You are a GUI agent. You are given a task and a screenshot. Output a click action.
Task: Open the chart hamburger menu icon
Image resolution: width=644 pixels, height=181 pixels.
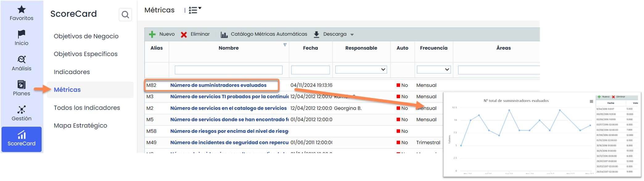tap(591, 101)
